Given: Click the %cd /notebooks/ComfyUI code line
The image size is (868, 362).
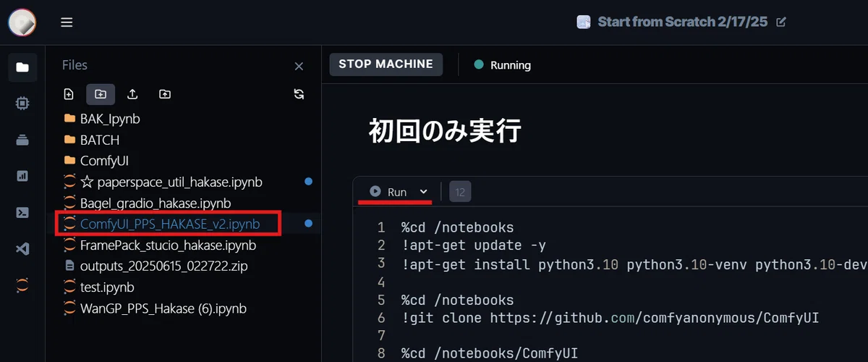Looking at the screenshot, I should [490, 354].
